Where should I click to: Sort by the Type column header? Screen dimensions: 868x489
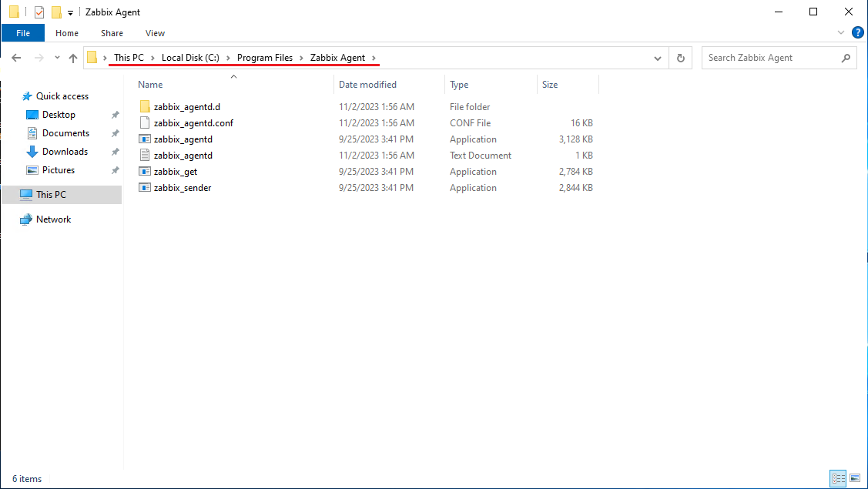[459, 85]
